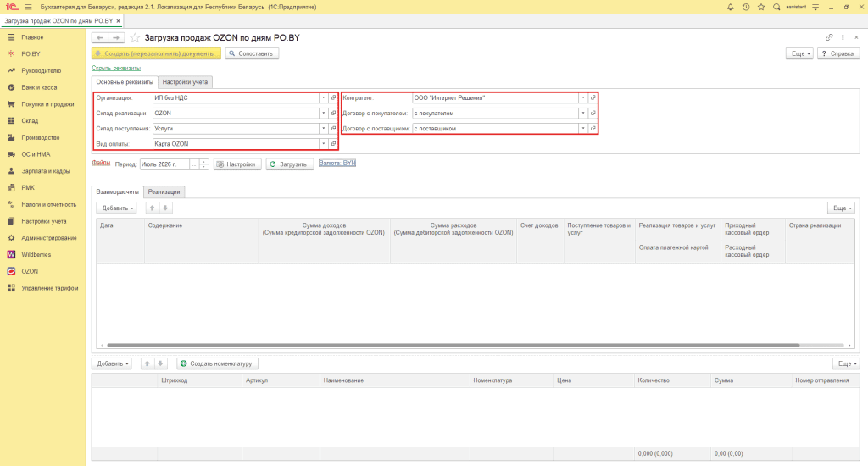Show notifications bell
The width and height of the screenshot is (868, 466).
pyautogui.click(x=730, y=7)
